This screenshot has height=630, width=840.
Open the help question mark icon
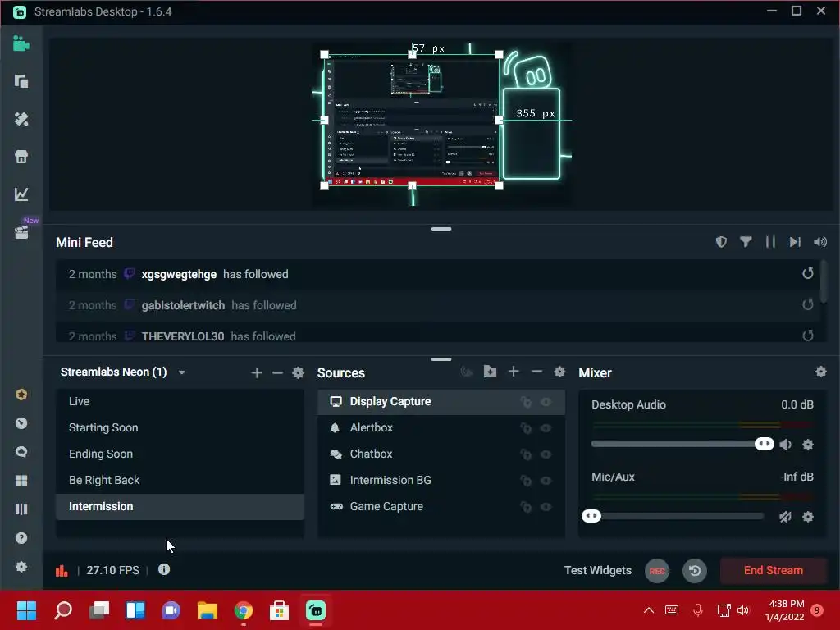tap(21, 538)
